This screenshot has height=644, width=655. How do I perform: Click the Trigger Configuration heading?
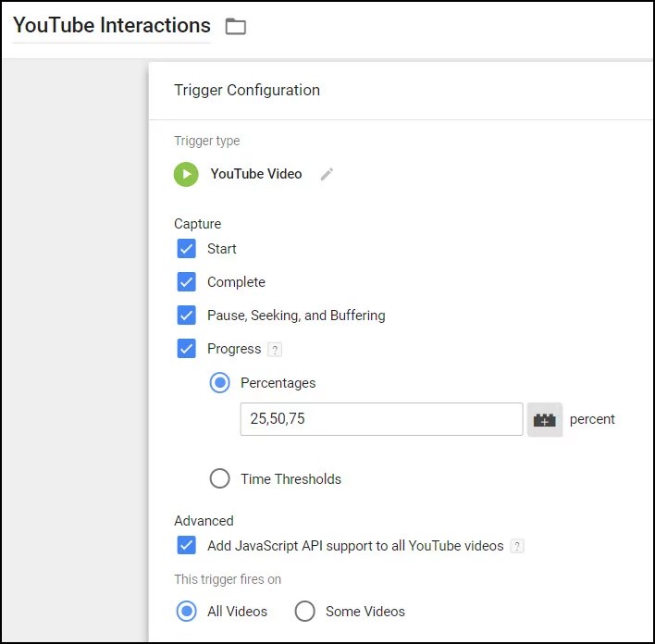point(247,91)
